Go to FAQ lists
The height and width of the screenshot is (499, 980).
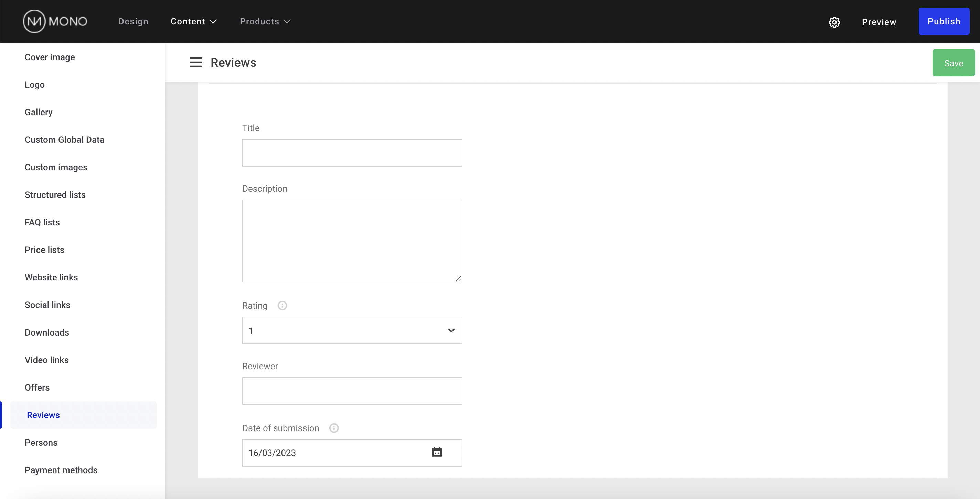coord(42,222)
